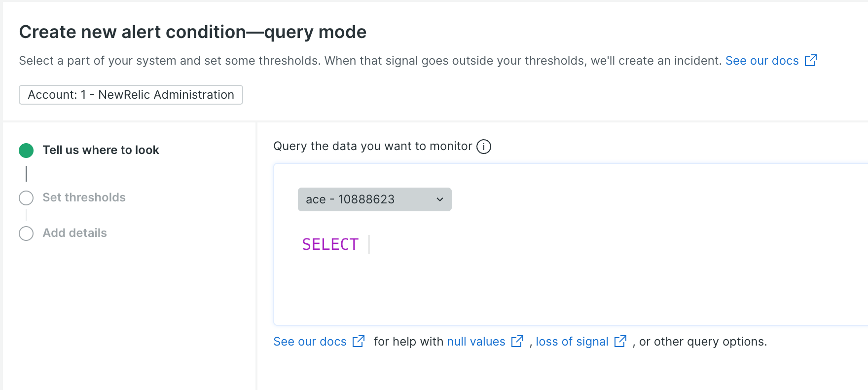This screenshot has width=868, height=390.
Task: Jump to the 'Add details' step label
Action: tap(74, 233)
